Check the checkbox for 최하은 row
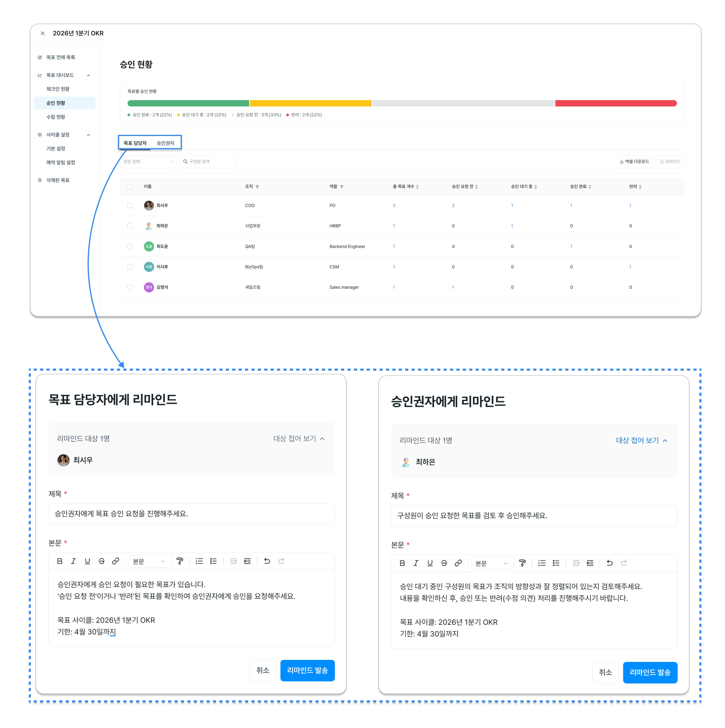This screenshot has height=728, width=725. 130,226
